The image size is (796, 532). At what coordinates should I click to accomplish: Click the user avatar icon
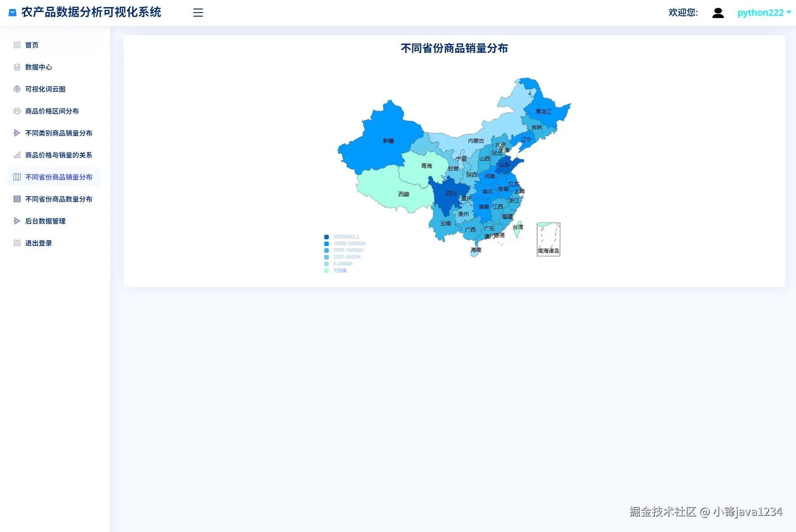(x=718, y=13)
